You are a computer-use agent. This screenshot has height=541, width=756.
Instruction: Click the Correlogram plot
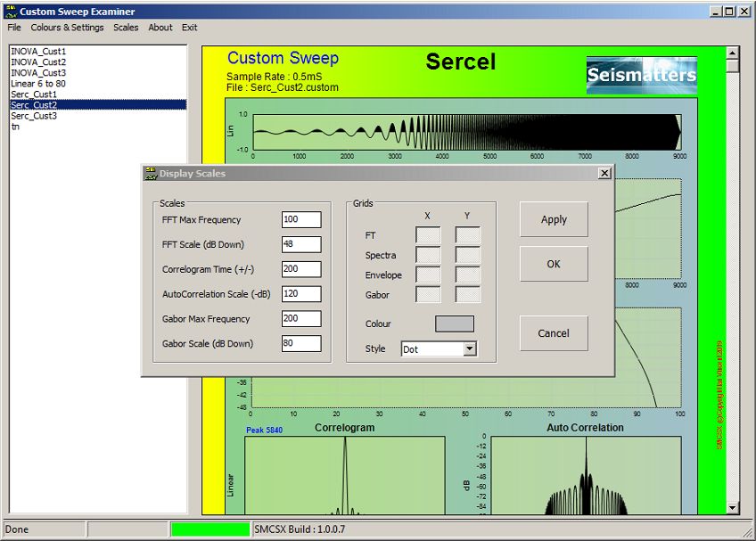tap(345, 475)
